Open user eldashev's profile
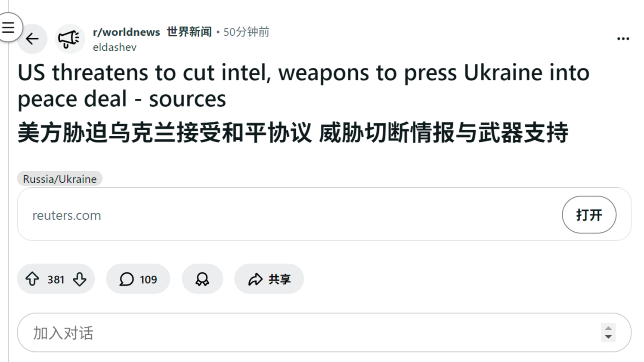Screen dimensions: 644x362 (x=115, y=47)
